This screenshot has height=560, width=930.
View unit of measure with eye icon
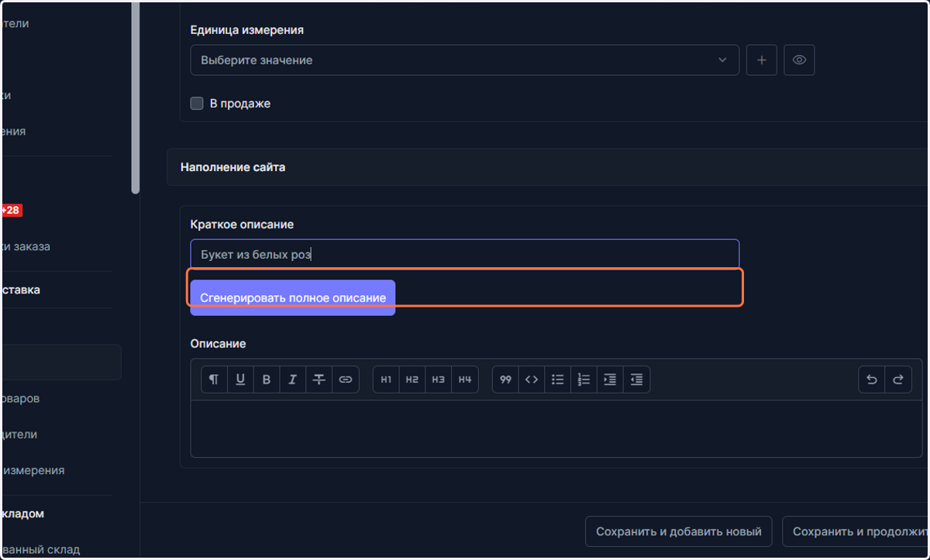[799, 60]
